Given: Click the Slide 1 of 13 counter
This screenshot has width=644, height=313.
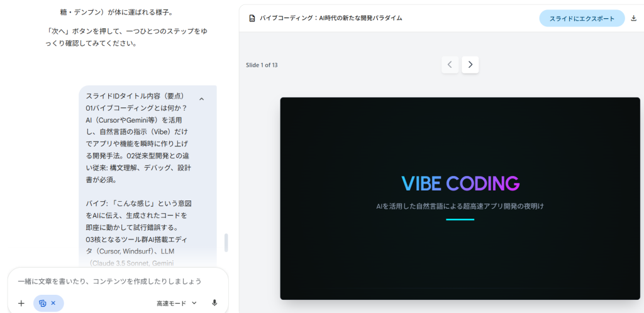Looking at the screenshot, I should click(262, 65).
